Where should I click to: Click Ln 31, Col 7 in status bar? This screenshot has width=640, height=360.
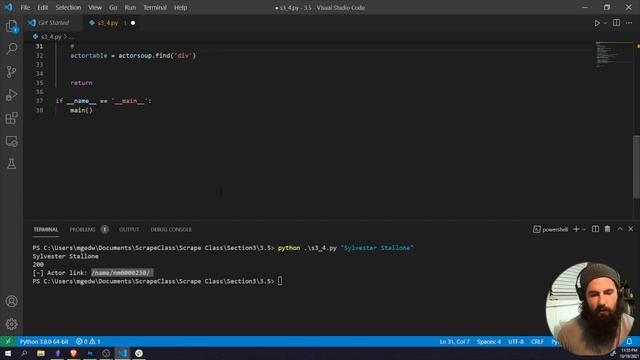click(454, 341)
